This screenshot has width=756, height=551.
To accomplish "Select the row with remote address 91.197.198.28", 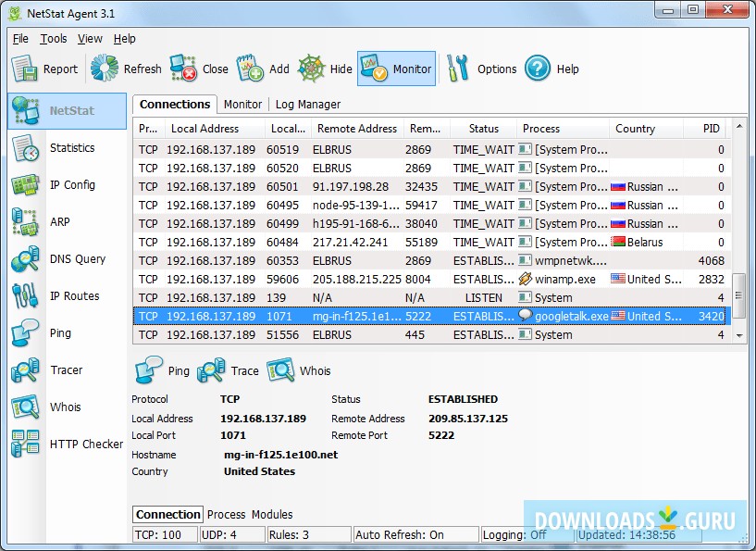I will tap(432, 187).
